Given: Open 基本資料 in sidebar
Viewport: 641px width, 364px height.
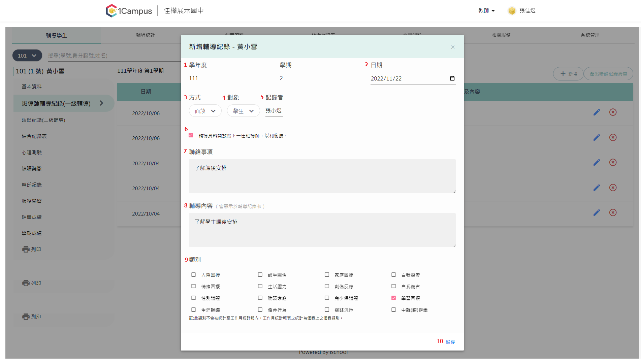Looking at the screenshot, I should click(x=32, y=87).
